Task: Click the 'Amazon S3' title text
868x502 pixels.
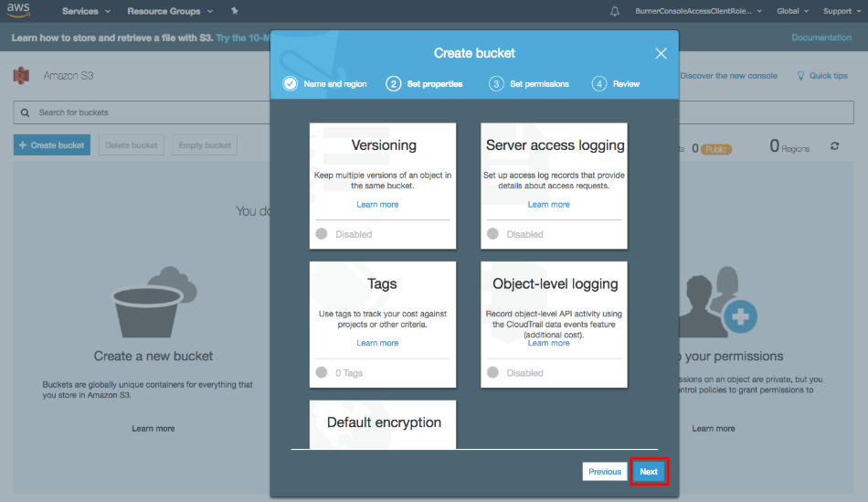Action: (69, 75)
